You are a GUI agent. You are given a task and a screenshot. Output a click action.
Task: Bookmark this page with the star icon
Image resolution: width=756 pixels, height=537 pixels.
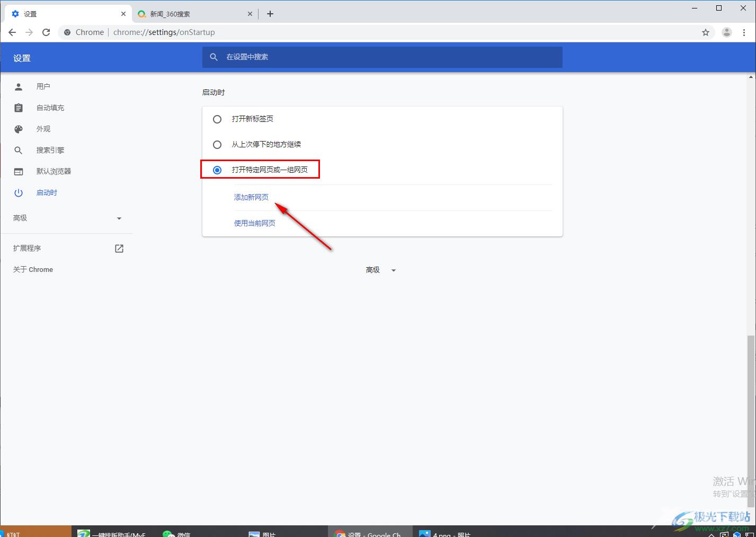point(706,32)
